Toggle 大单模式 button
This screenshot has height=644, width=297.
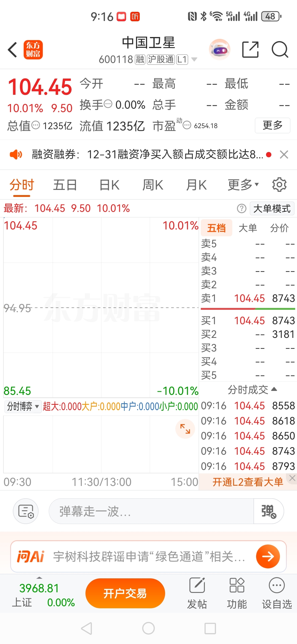(x=272, y=209)
